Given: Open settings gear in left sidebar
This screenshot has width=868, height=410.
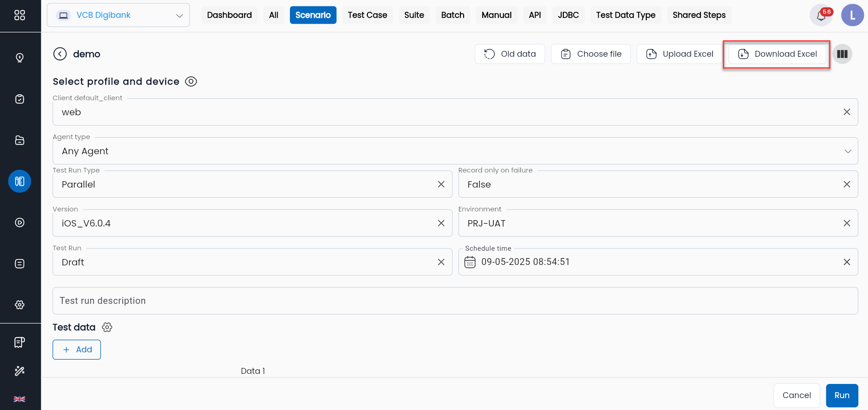Looking at the screenshot, I should [20, 305].
